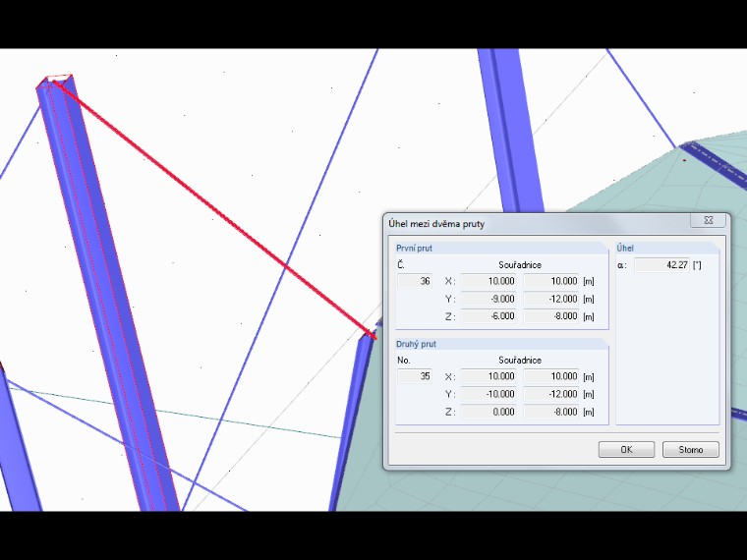747x560 pixels.
Task: Click the dialog title Úhel mezi dvěma pruty
Action: pos(436,224)
